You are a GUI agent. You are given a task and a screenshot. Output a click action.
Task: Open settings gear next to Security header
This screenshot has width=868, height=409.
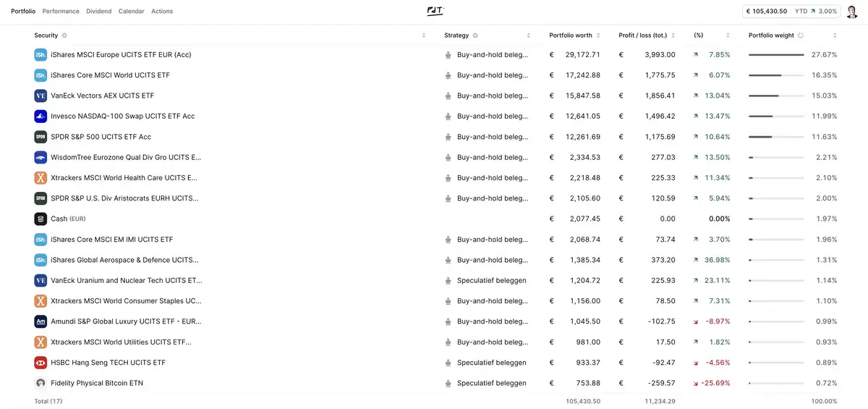point(64,35)
